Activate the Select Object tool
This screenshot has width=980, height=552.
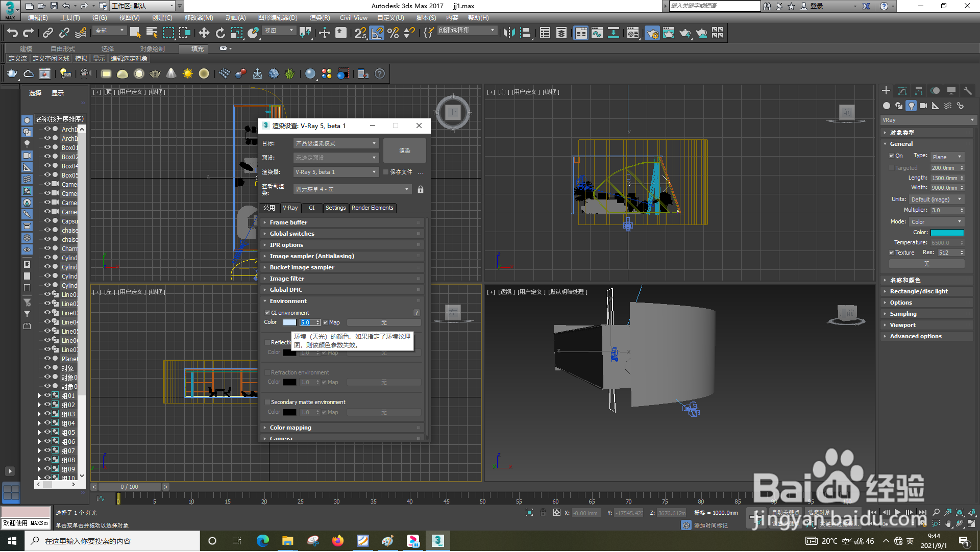tap(135, 33)
